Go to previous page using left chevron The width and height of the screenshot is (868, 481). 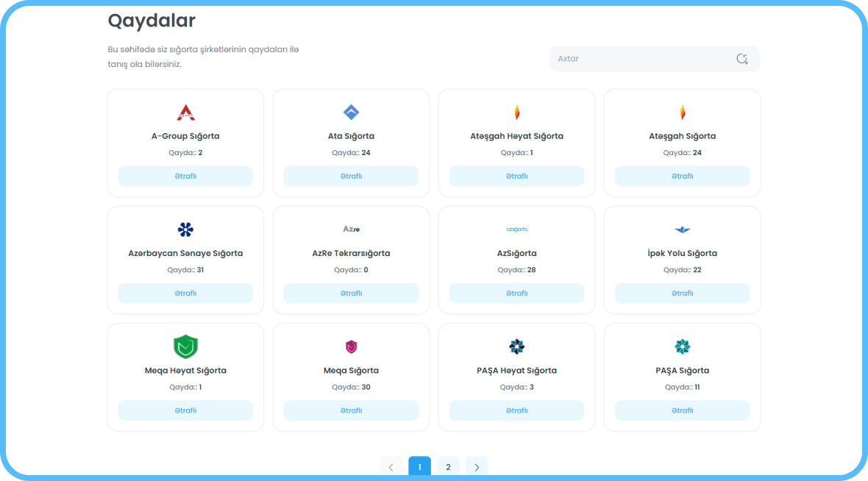391,467
